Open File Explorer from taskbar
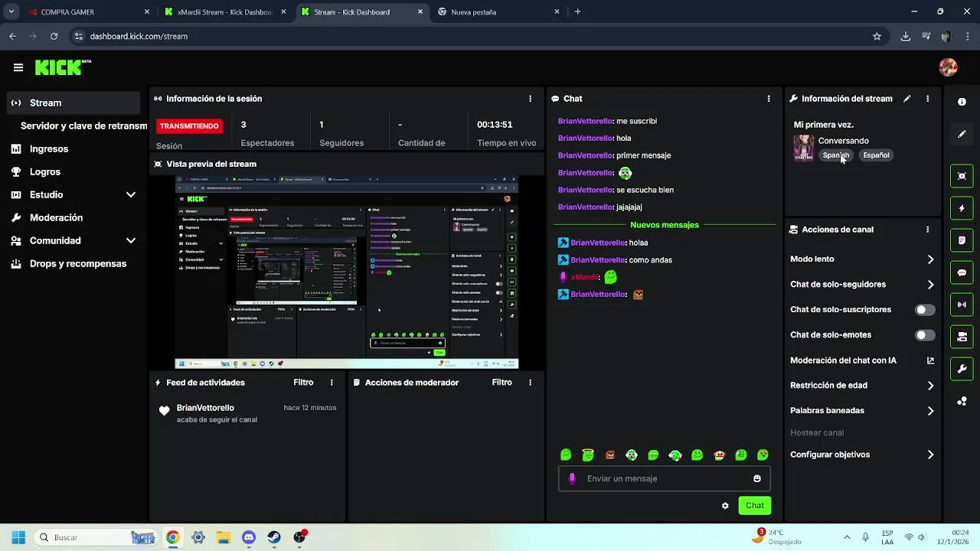The height and width of the screenshot is (551, 980). [x=223, y=537]
